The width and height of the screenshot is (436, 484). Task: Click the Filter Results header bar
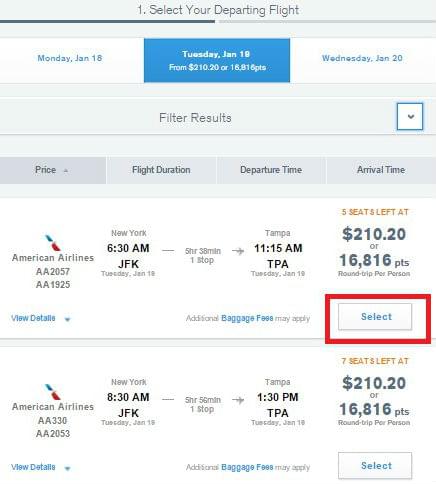(195, 118)
